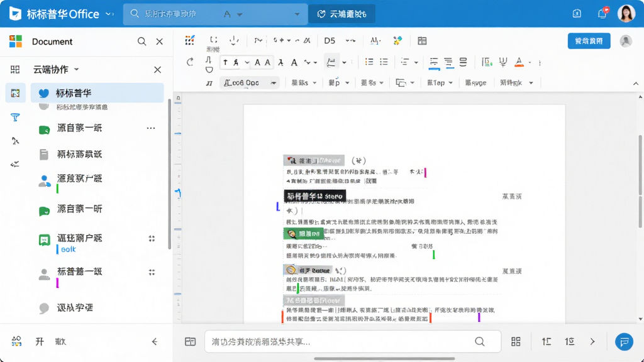Viewport: 644px width, 362px height.
Task: Select the gray document file row in sidebar
Action: tap(97, 155)
